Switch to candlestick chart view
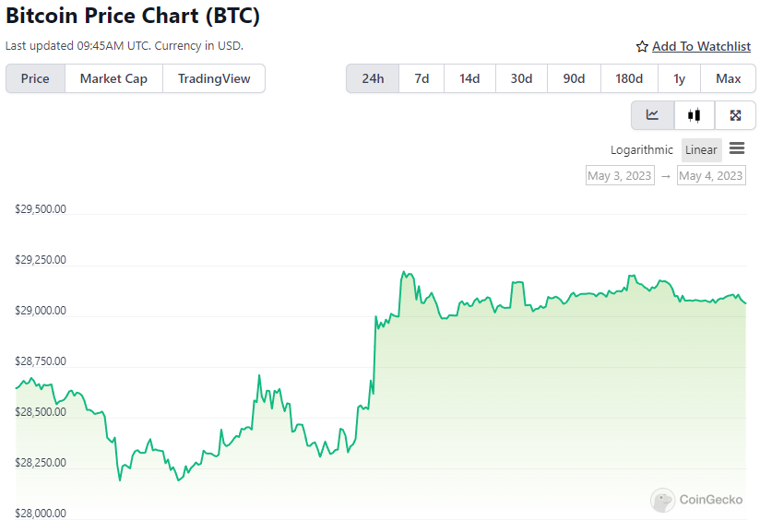760x532 pixels. [695, 115]
